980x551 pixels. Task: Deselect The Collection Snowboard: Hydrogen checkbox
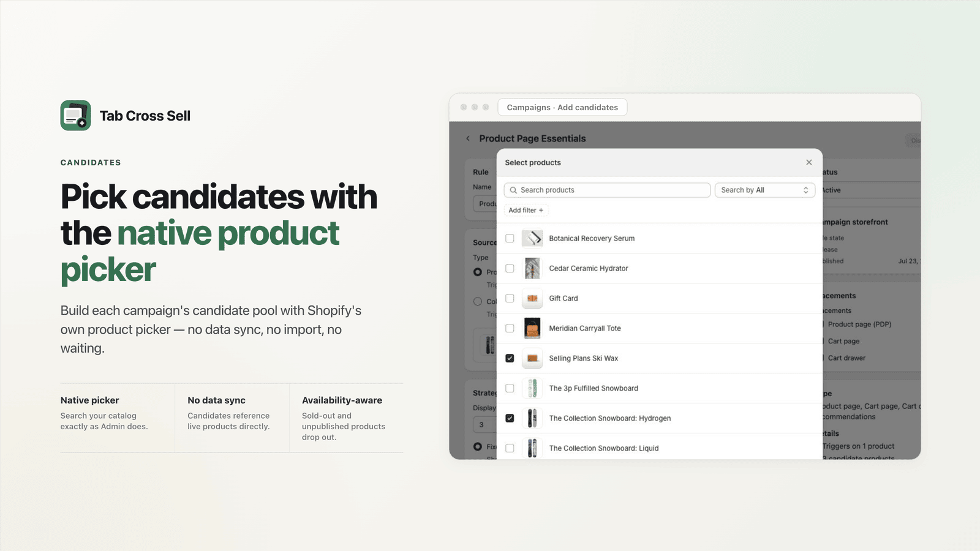pyautogui.click(x=510, y=418)
